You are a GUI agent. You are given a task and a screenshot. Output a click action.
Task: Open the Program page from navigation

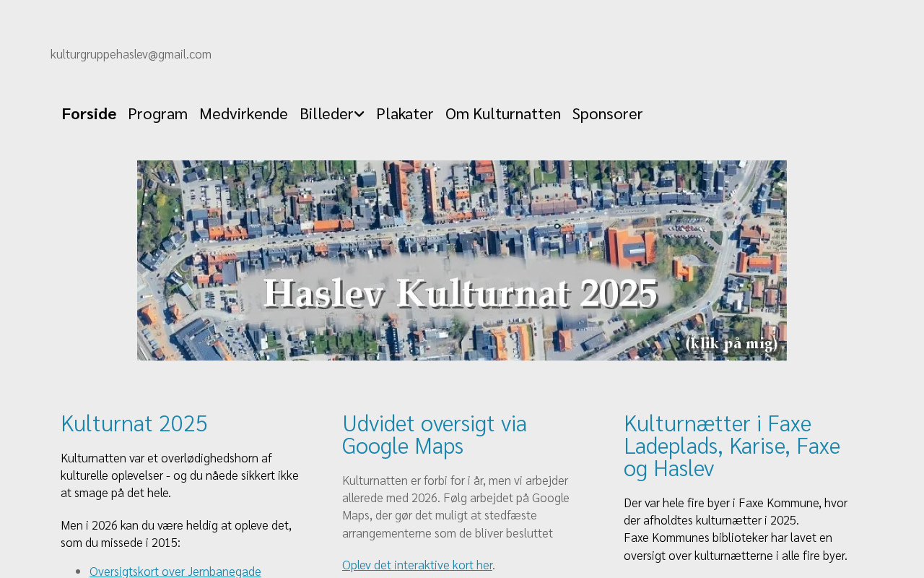(x=157, y=113)
